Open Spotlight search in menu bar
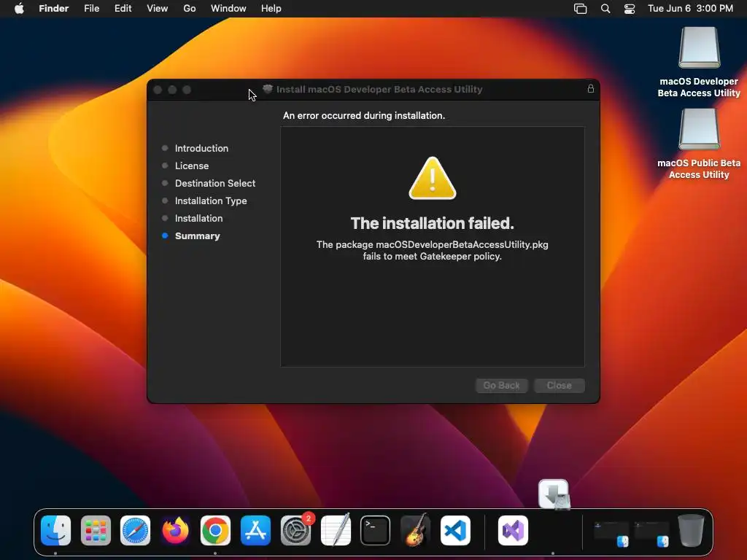The image size is (747, 560). coord(605,9)
